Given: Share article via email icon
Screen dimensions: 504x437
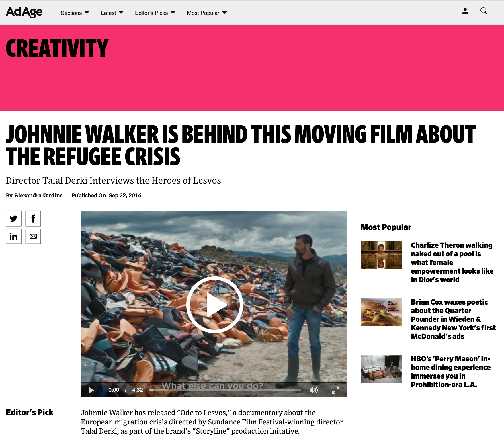Looking at the screenshot, I should click(33, 236).
